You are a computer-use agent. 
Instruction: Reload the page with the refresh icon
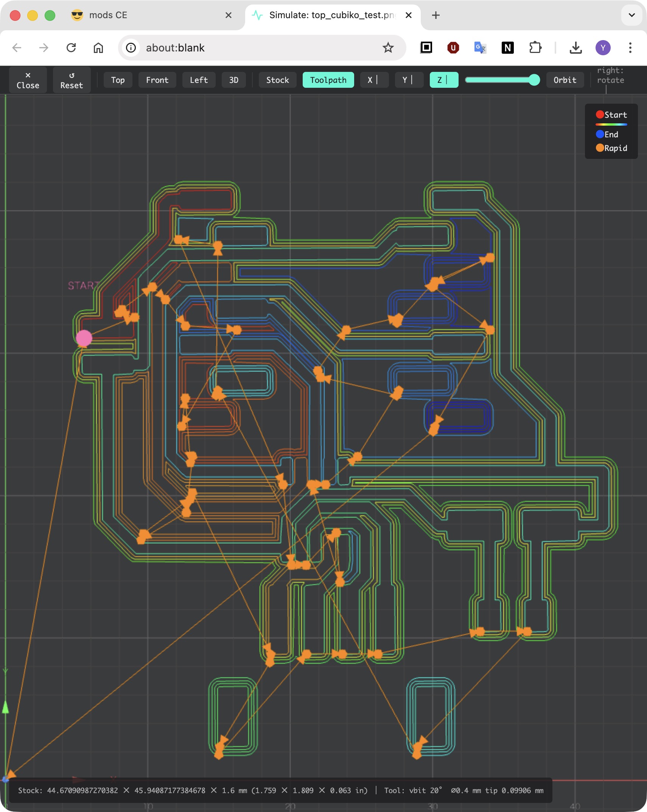71,48
